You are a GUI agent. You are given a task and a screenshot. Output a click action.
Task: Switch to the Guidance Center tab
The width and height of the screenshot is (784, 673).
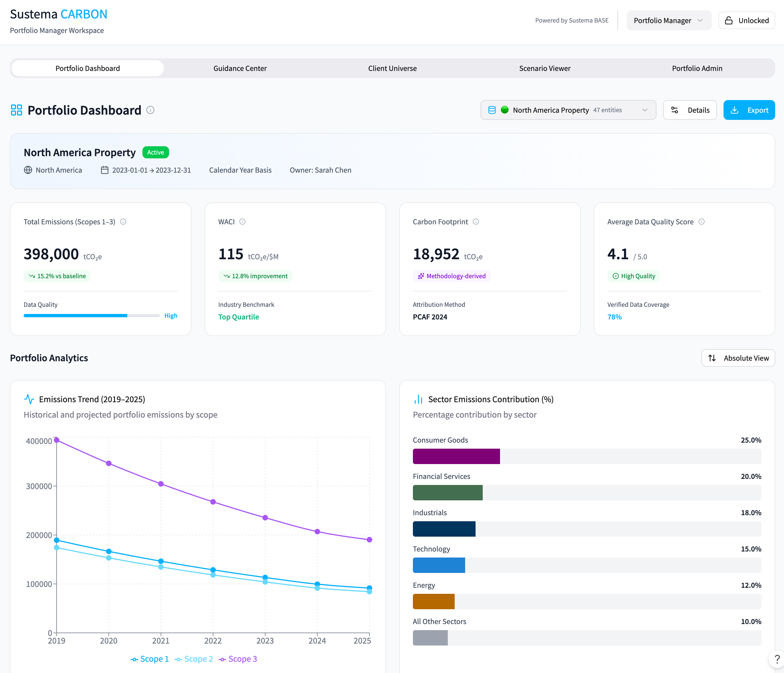240,68
